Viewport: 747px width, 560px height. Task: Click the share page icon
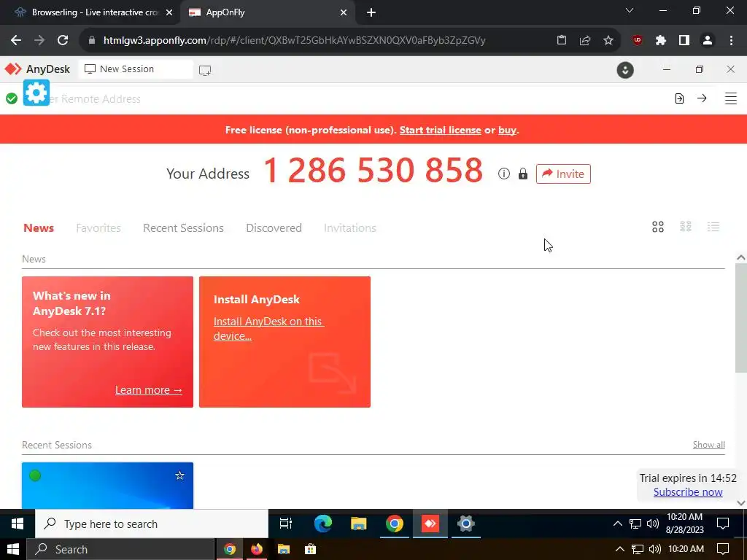(x=585, y=41)
